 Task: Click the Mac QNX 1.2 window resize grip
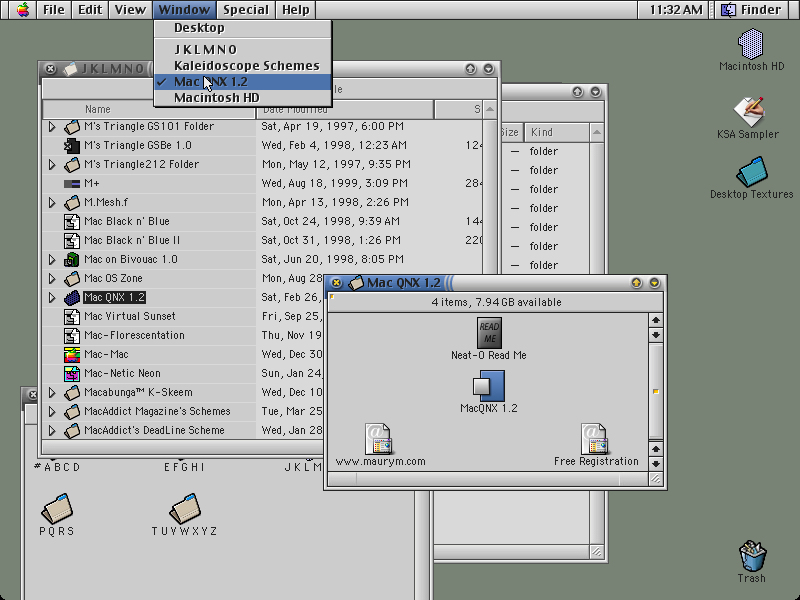tap(656, 479)
